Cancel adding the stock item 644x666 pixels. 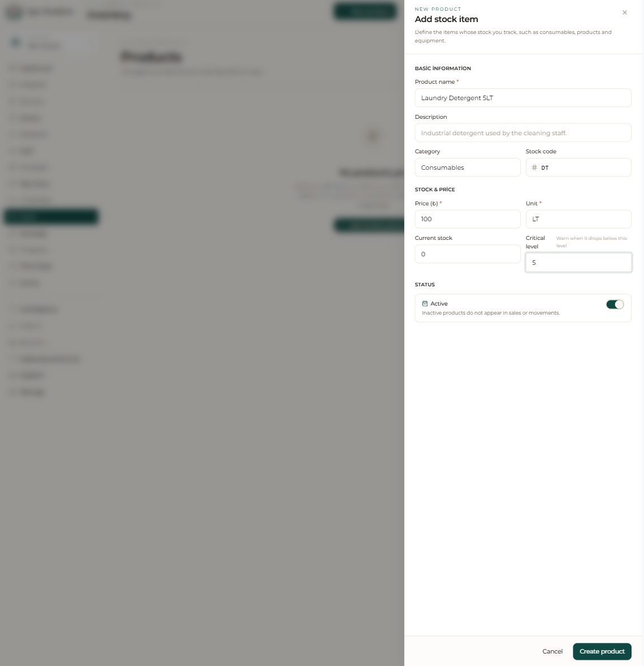coord(552,651)
